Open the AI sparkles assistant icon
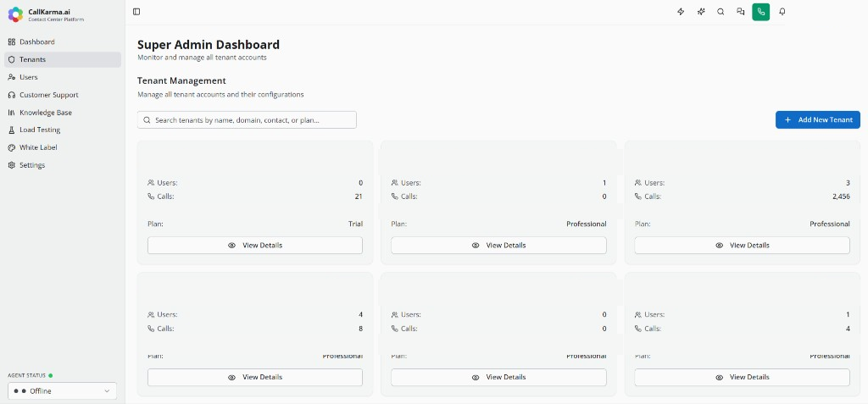The width and height of the screenshot is (868, 404). pos(701,12)
